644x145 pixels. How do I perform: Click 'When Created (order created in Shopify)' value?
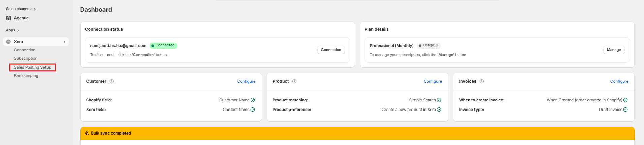point(584,100)
